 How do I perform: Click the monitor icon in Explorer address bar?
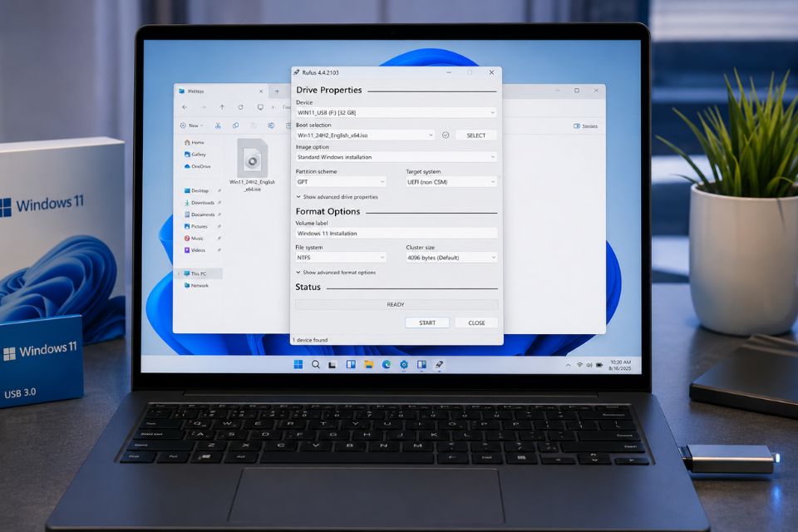(260, 107)
